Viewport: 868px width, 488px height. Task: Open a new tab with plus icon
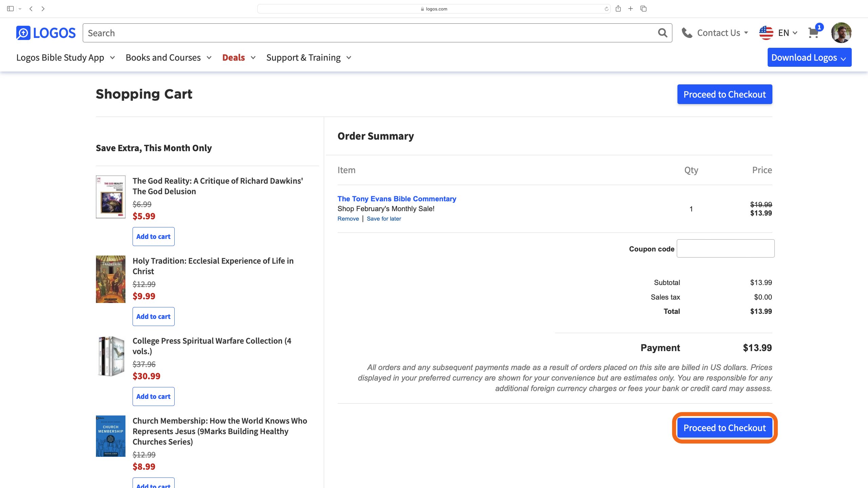[630, 9]
